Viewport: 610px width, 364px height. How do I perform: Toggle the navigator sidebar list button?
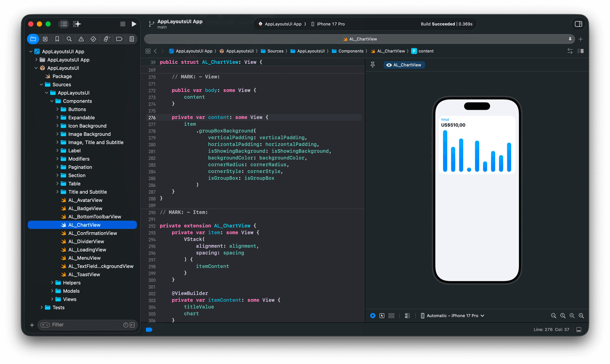point(64,24)
